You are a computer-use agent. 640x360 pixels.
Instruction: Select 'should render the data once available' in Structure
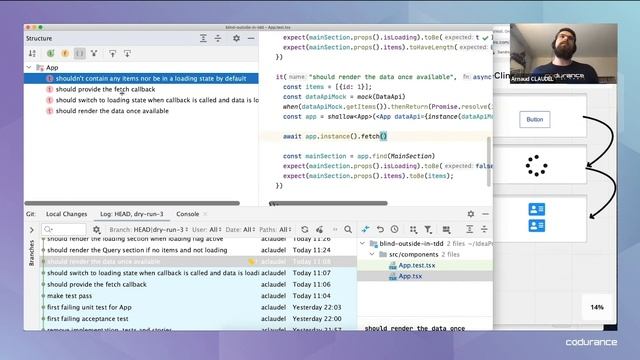112,111
